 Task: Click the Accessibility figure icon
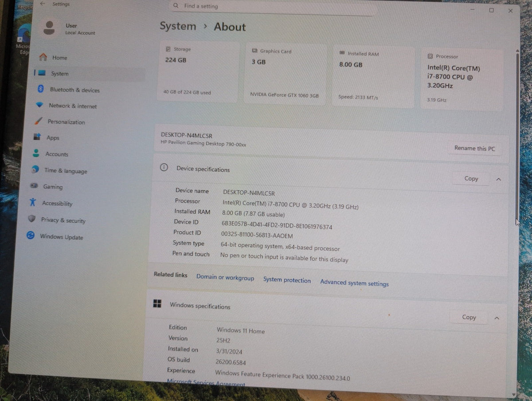pos(32,203)
